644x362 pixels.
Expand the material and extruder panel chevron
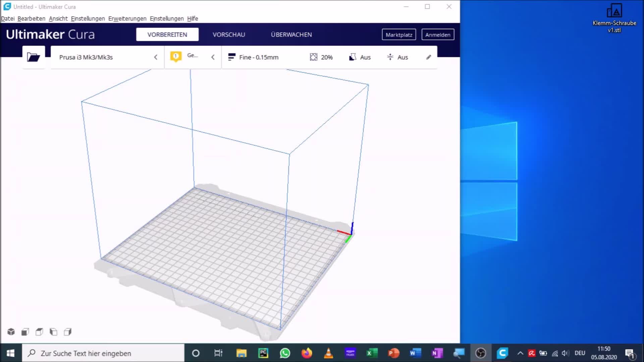tap(213, 57)
